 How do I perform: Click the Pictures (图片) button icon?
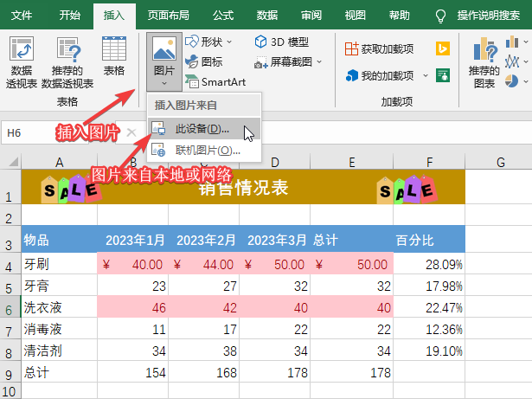coord(164,48)
